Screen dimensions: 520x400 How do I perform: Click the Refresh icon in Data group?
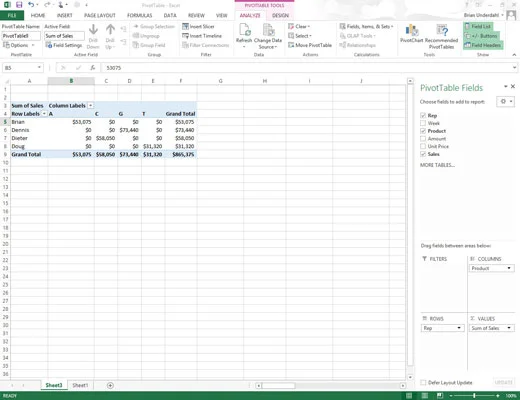[x=245, y=31]
